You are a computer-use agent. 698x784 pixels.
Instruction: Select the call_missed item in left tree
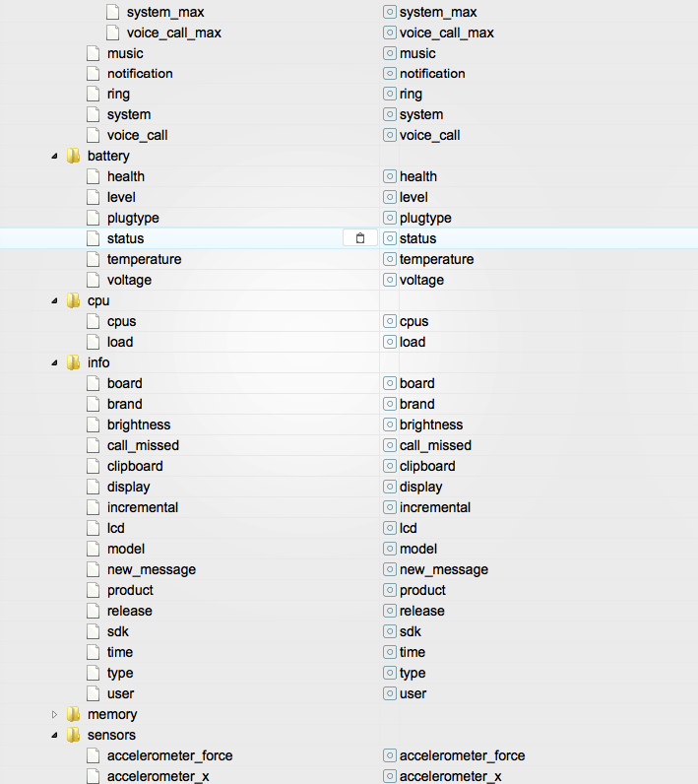click(143, 445)
